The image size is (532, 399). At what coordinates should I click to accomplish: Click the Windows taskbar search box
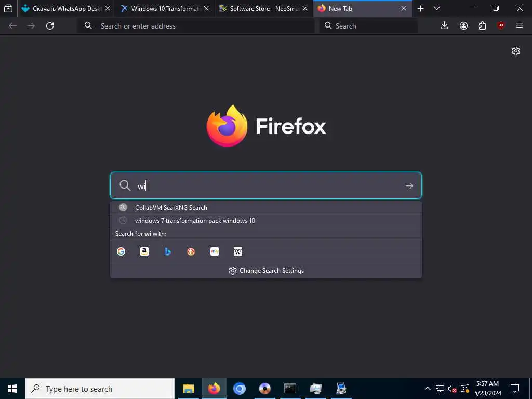100,389
